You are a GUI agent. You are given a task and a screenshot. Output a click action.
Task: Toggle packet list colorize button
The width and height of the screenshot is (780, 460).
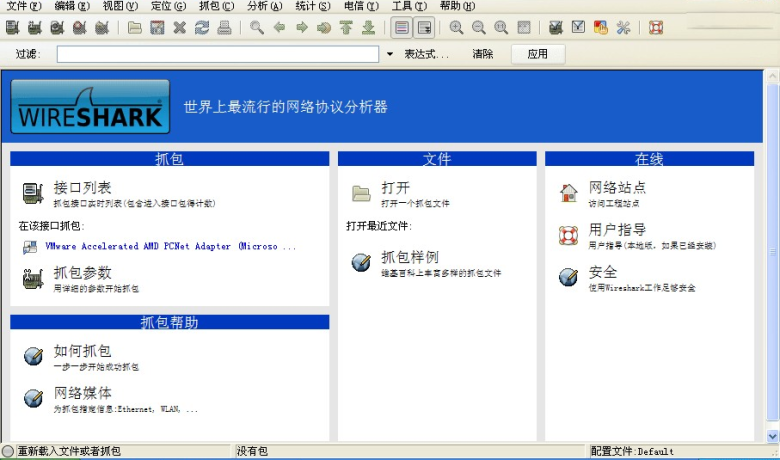point(401,27)
